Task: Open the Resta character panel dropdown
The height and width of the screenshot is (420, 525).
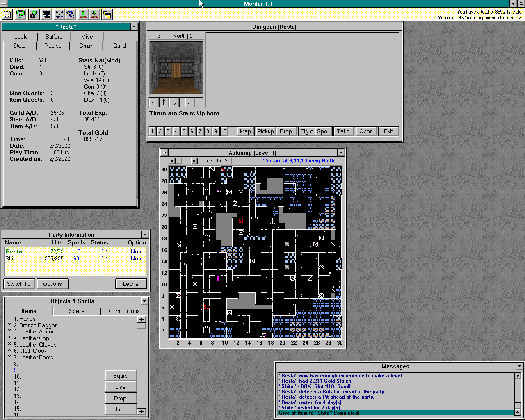Action: tap(134, 27)
